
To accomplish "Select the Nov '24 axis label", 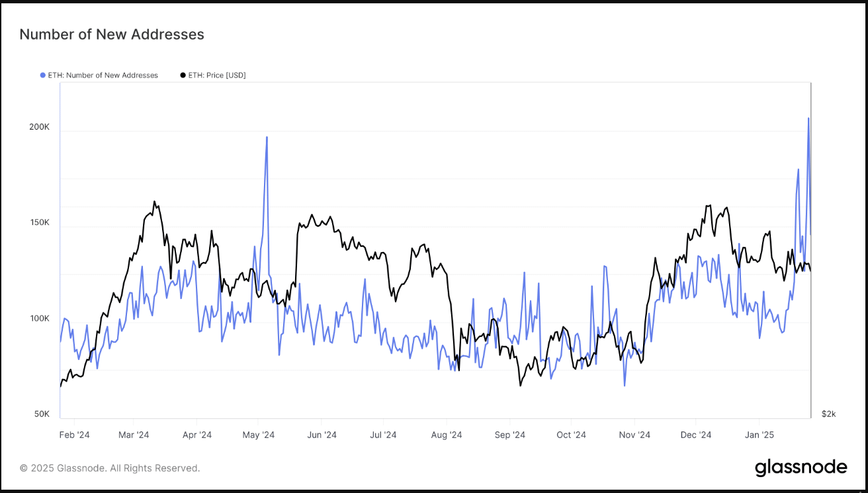I will pyautogui.click(x=634, y=435).
